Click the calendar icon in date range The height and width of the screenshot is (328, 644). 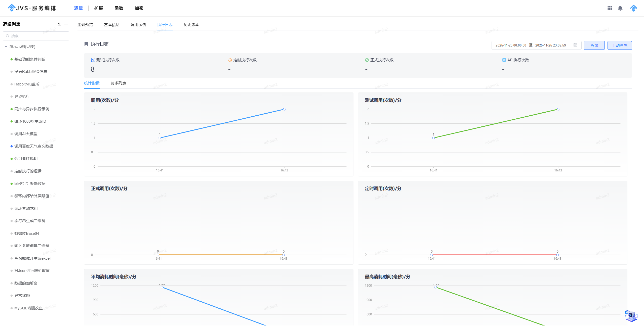575,45
